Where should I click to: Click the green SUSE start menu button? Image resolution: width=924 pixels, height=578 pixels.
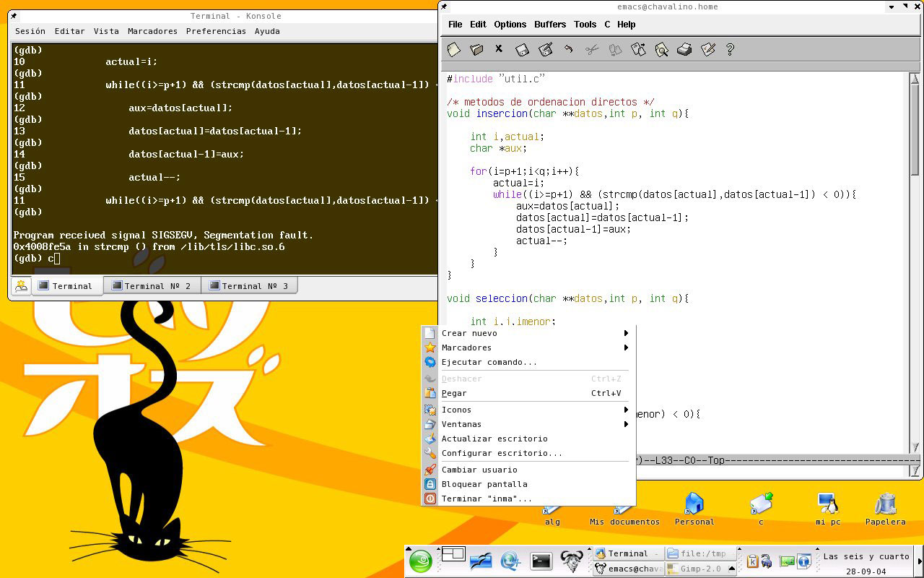[421, 561]
